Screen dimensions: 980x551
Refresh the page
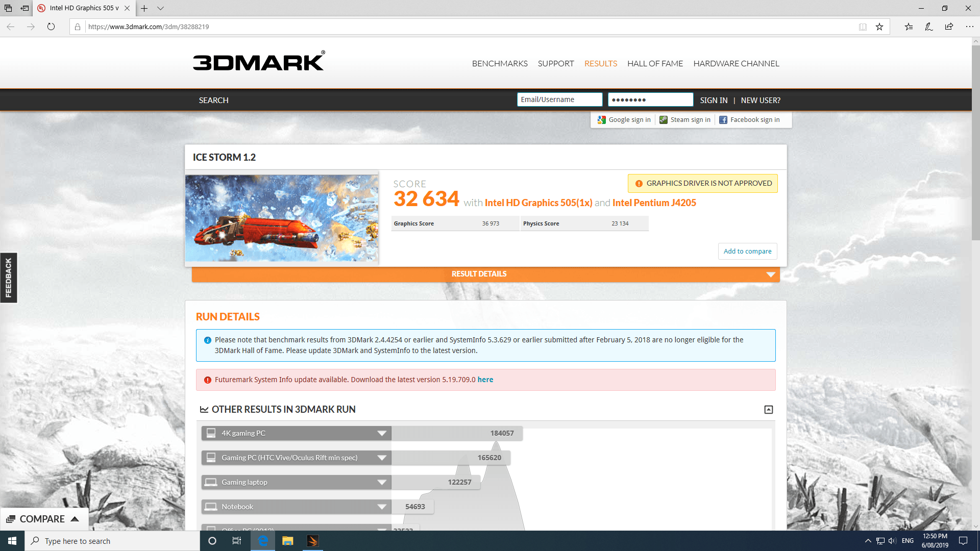51,27
